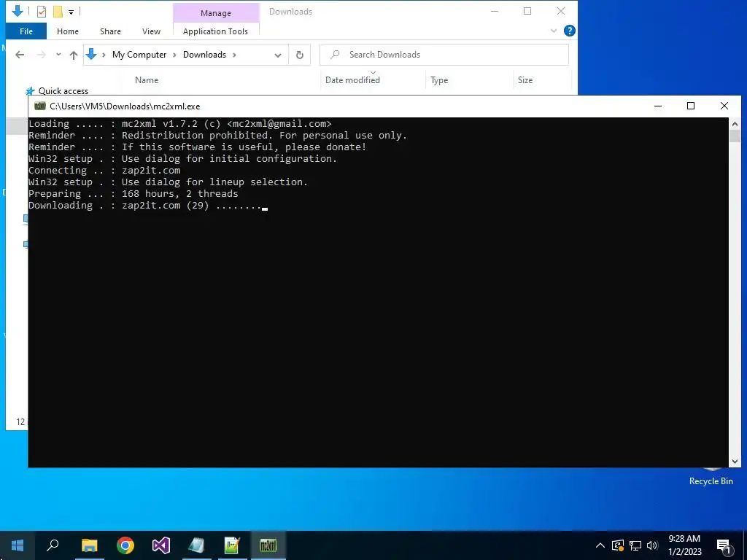Open Customize Quick Access Toolbar dropdown
The image size is (747, 560).
71,12
